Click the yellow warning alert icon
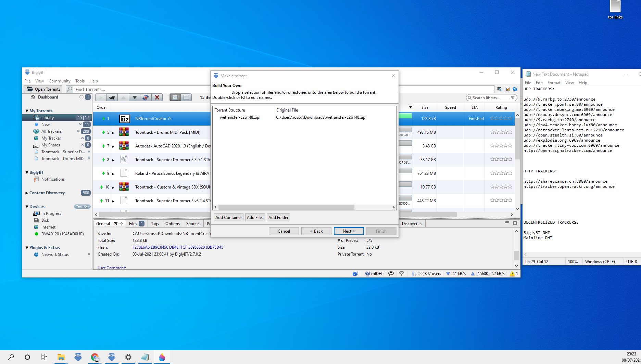This screenshot has height=364, width=641. (x=512, y=274)
